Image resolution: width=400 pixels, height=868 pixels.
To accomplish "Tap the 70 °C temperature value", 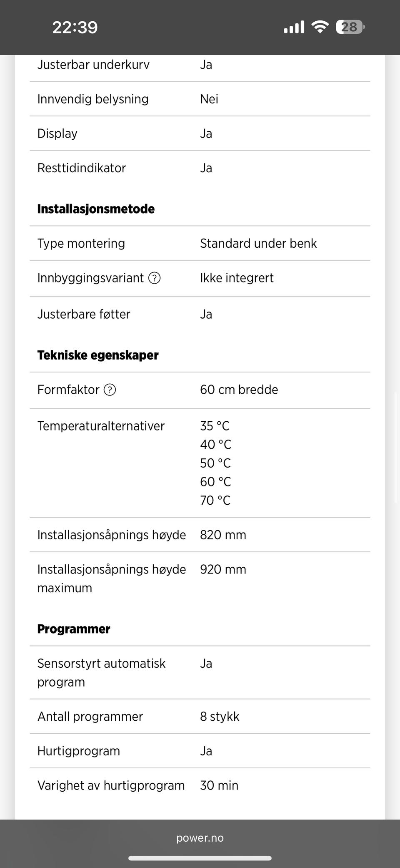I will pos(215,500).
